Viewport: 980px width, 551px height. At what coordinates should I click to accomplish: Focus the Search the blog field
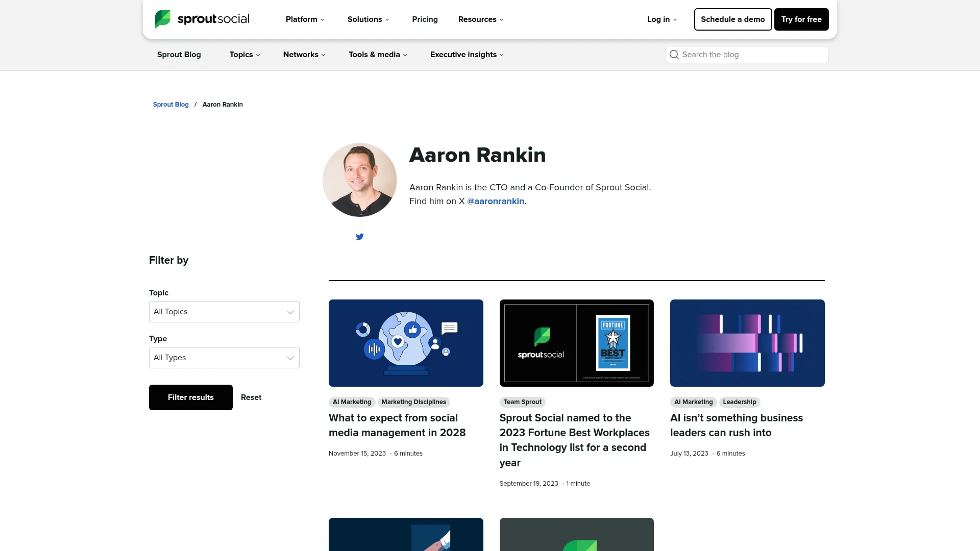[x=747, y=55]
